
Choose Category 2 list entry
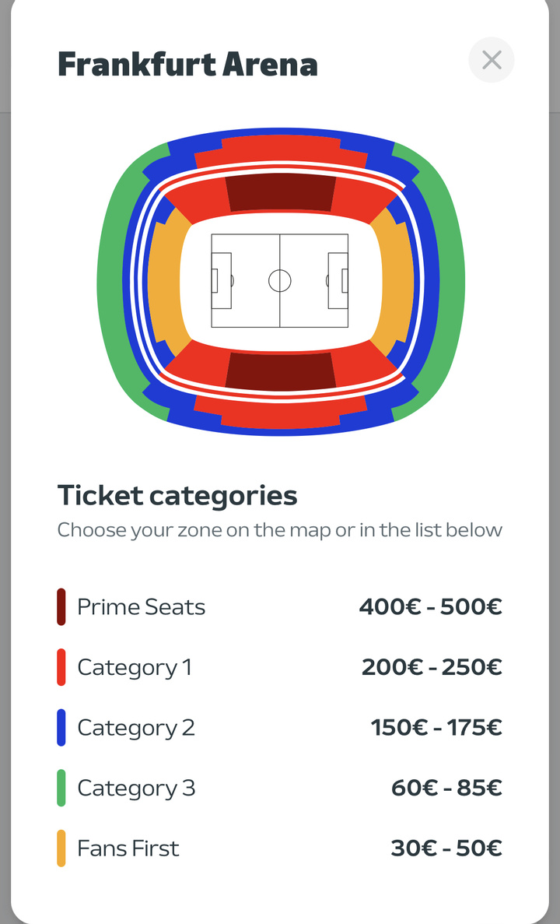280,727
